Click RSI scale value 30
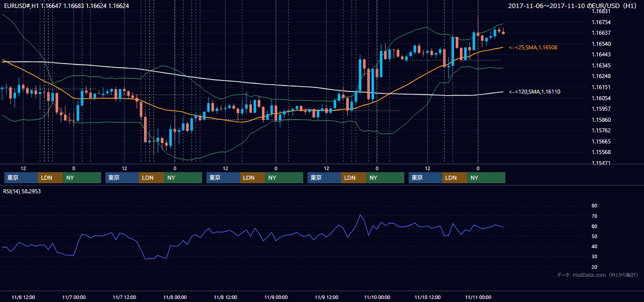The width and height of the screenshot is (644, 302). 594,256
